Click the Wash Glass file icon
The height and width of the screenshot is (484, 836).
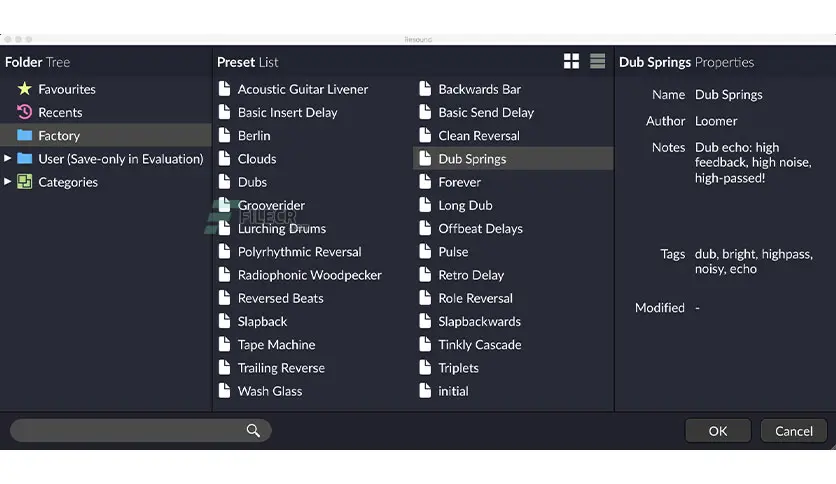click(x=225, y=391)
